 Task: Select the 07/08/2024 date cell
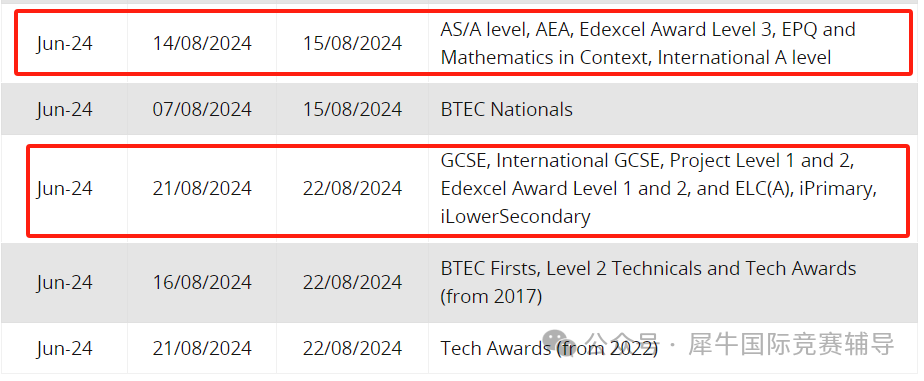point(202,110)
